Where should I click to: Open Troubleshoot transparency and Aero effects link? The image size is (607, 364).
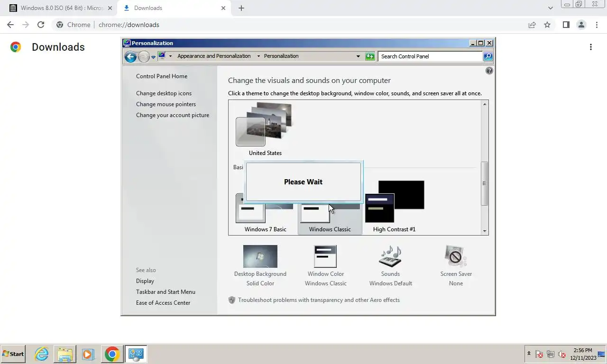pos(319,300)
